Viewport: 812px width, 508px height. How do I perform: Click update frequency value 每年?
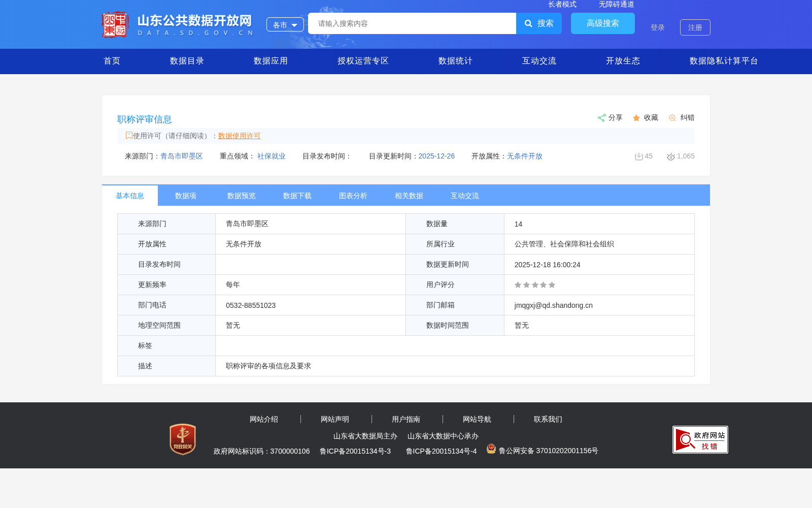(x=233, y=284)
